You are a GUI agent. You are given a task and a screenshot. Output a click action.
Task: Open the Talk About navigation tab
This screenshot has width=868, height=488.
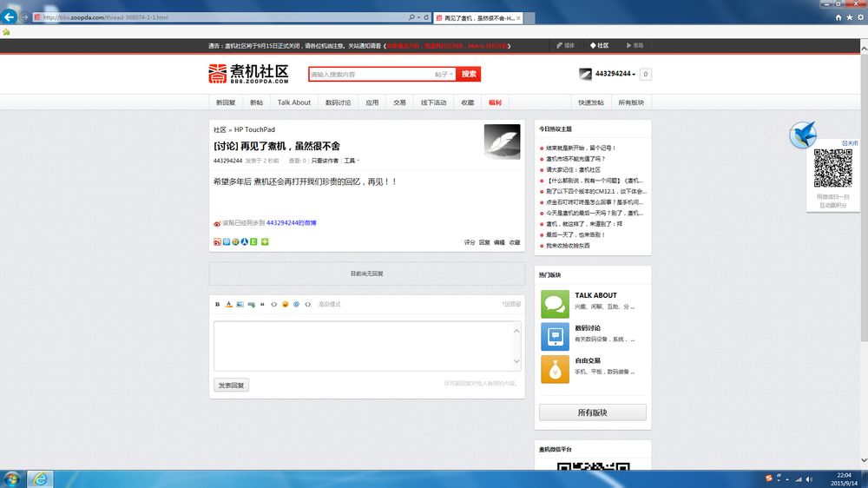294,102
